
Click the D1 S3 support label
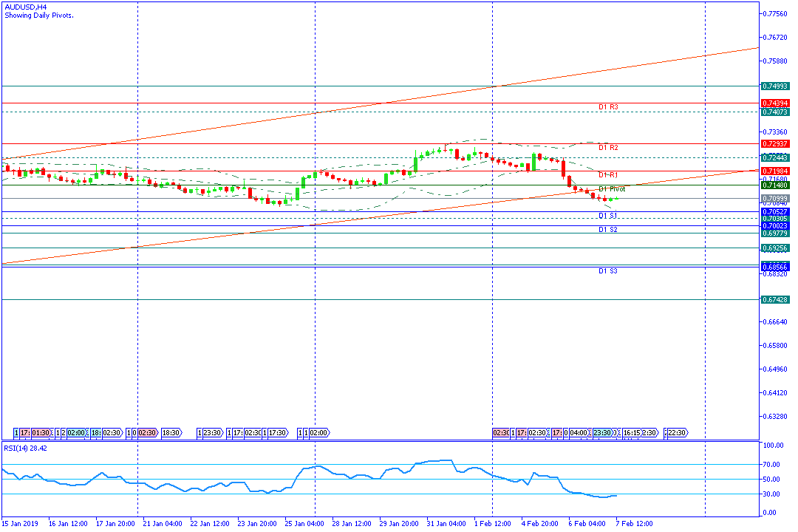tap(608, 271)
